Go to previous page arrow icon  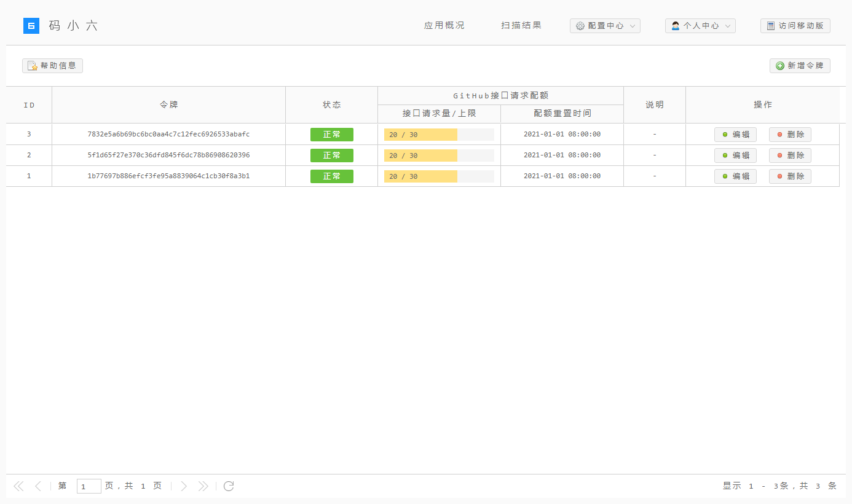click(x=38, y=486)
